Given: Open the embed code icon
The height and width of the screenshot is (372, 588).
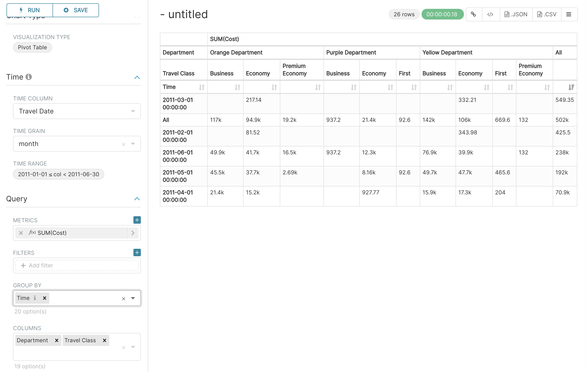Looking at the screenshot, I should [490, 14].
